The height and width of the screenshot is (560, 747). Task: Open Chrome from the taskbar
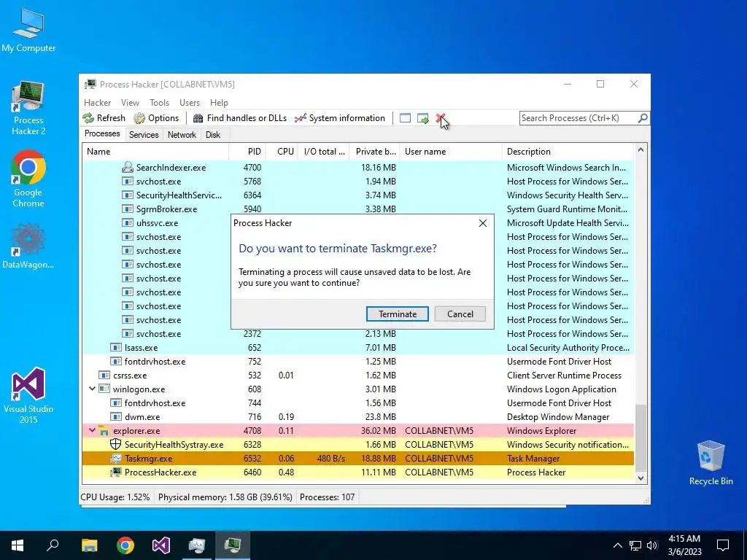(x=125, y=545)
